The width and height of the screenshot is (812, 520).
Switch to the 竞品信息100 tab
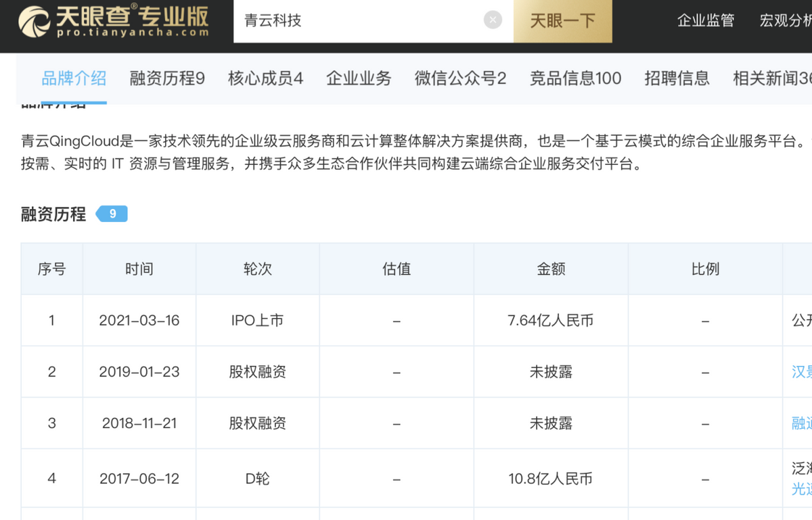coord(575,78)
